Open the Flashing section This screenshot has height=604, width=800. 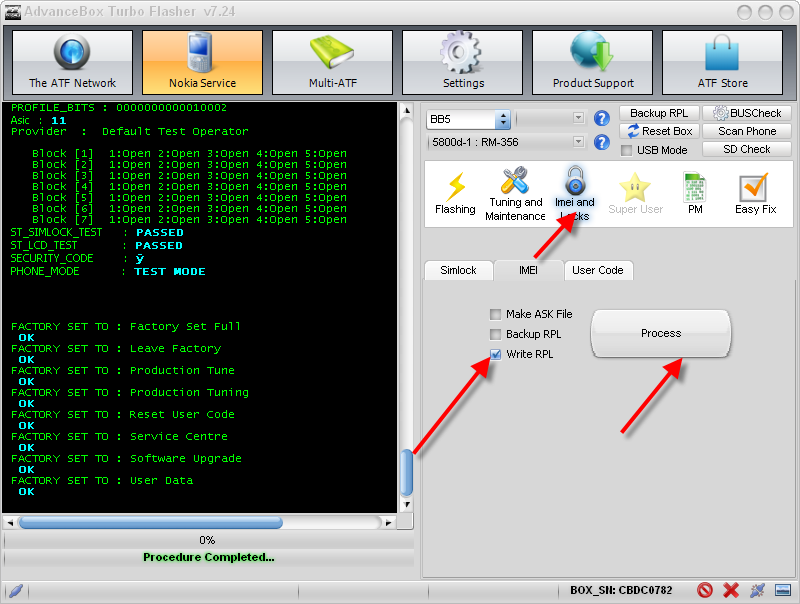[x=455, y=194]
